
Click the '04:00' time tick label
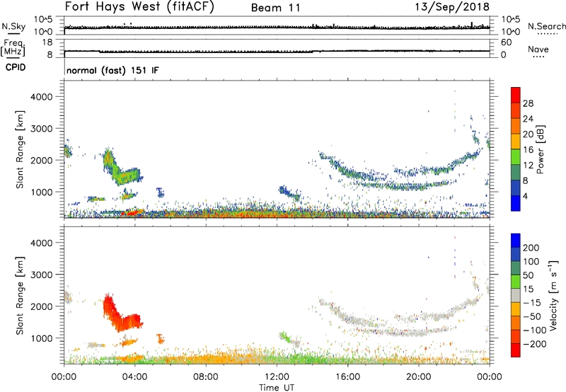(x=134, y=377)
